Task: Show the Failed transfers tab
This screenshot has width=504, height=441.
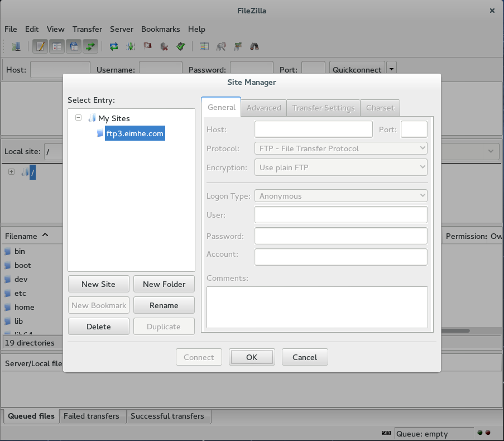Action: 92,416
